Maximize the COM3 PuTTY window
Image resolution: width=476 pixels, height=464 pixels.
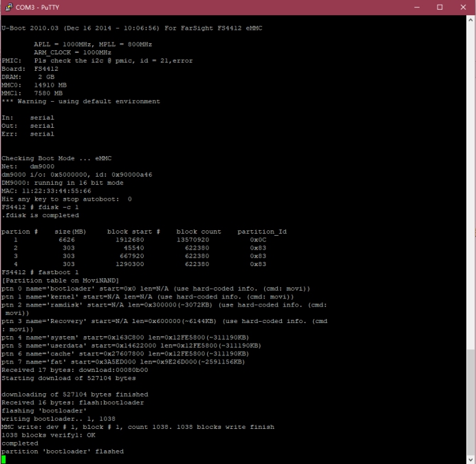point(440,7)
